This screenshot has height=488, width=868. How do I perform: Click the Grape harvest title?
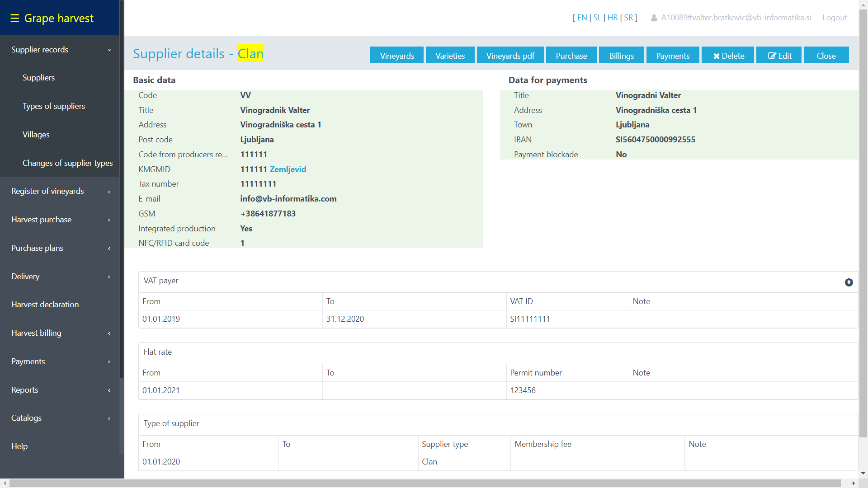(x=59, y=18)
